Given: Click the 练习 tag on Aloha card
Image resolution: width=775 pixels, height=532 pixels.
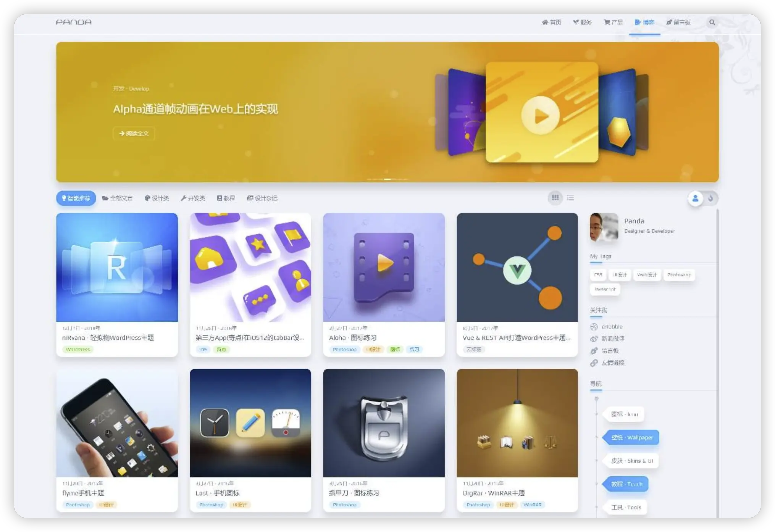Looking at the screenshot, I should coord(414,349).
